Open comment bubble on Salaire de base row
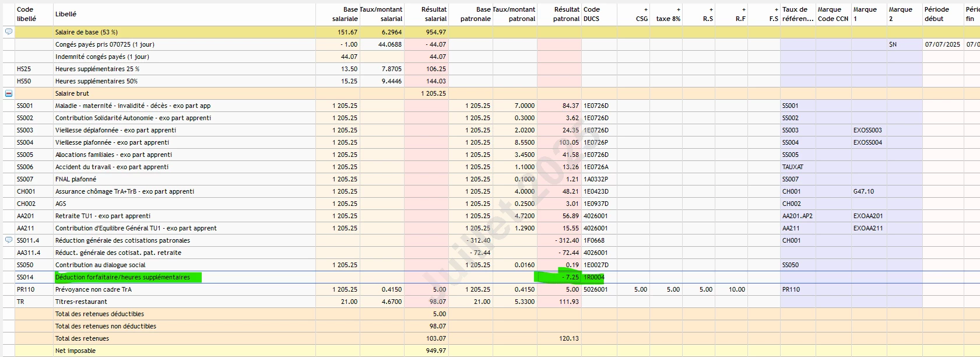Viewport: 980px width, 357px height. (x=9, y=32)
